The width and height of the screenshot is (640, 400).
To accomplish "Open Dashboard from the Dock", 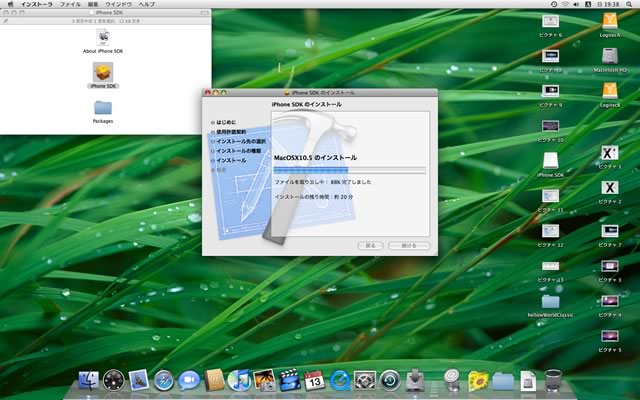I will coord(113,380).
